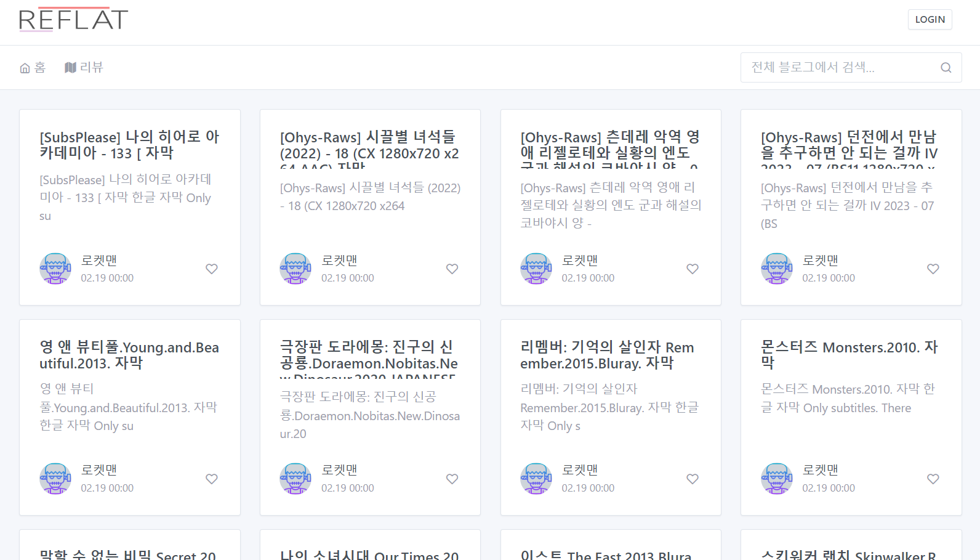The width and height of the screenshot is (980, 560).
Task: Like the Young.and.Beautiful.2013 post
Action: click(x=212, y=479)
